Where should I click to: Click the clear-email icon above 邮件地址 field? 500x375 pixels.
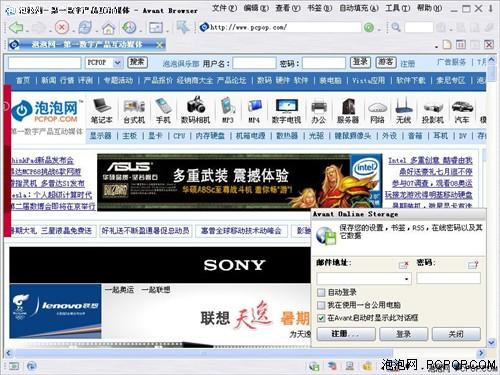coord(404,265)
